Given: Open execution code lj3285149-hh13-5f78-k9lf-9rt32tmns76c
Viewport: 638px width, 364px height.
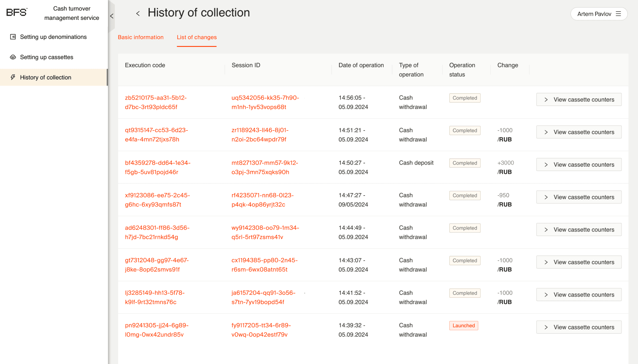Looking at the screenshot, I should 155,297.
